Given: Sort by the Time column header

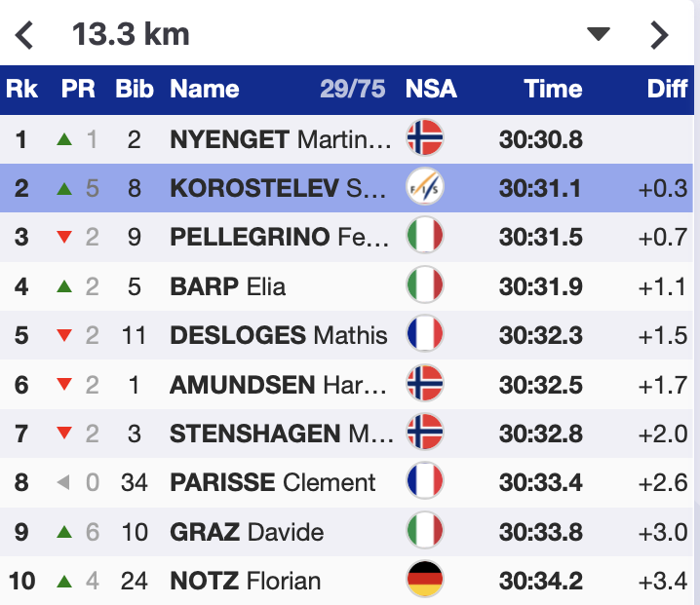Looking at the screenshot, I should pos(553,89).
